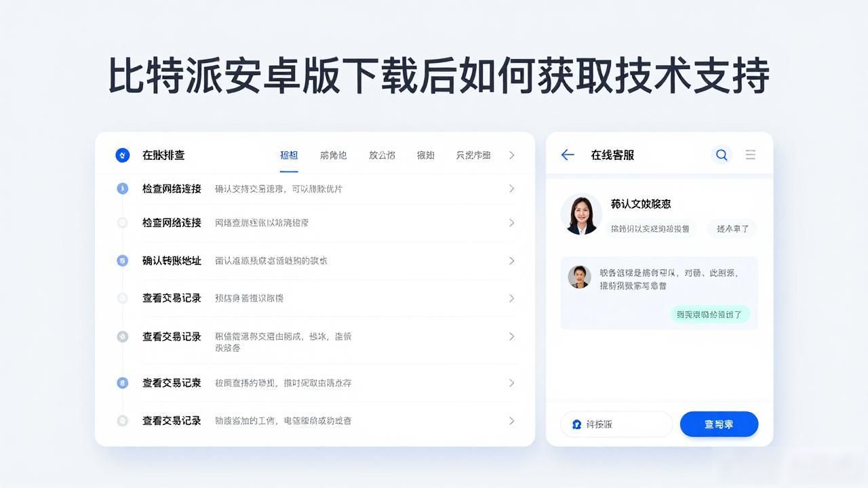This screenshot has height=488, width=868.
Task: Click the small avatar in the chat message
Action: pos(579,277)
